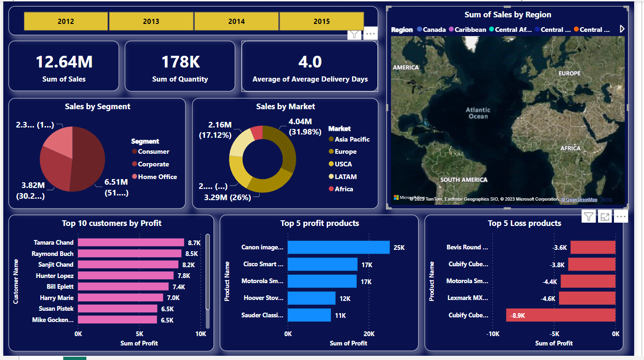The image size is (644, 360).
Task: Click the 2013 year slicer button
Action: tap(151, 21)
